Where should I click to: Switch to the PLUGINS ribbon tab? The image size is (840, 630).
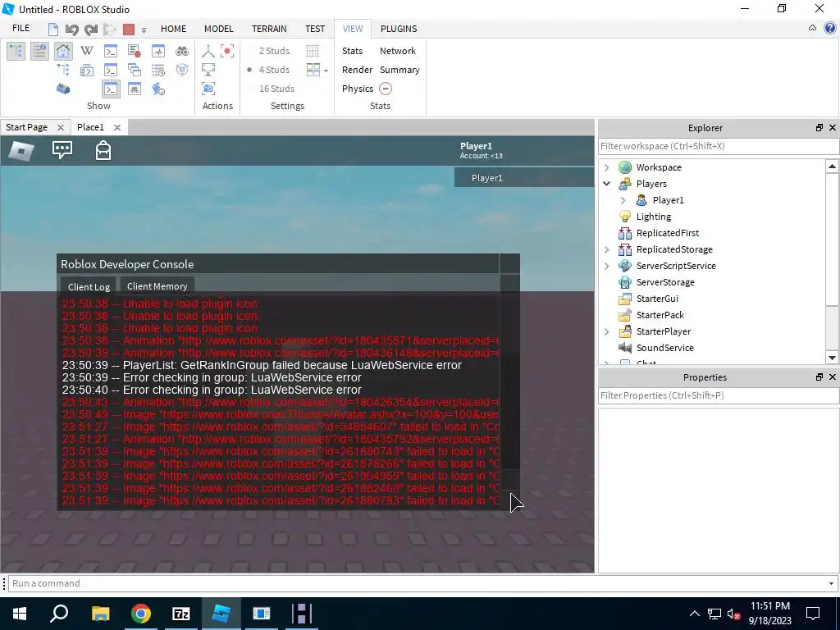399,29
